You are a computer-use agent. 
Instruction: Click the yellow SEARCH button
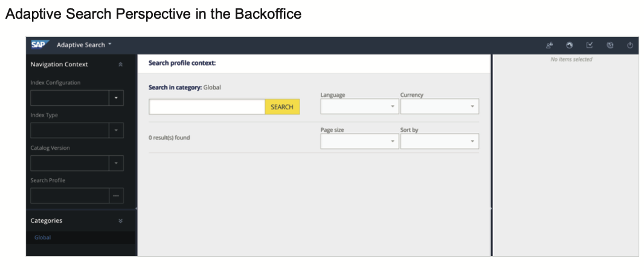[x=282, y=107]
